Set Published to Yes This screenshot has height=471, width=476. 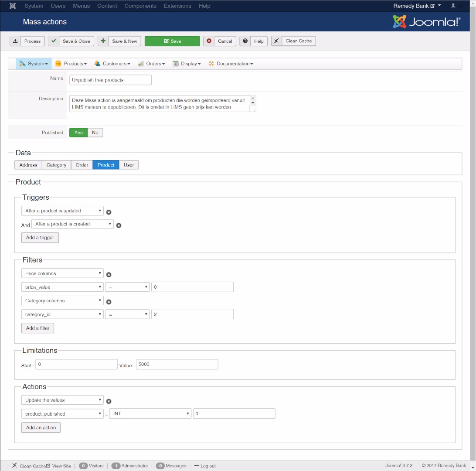click(78, 133)
